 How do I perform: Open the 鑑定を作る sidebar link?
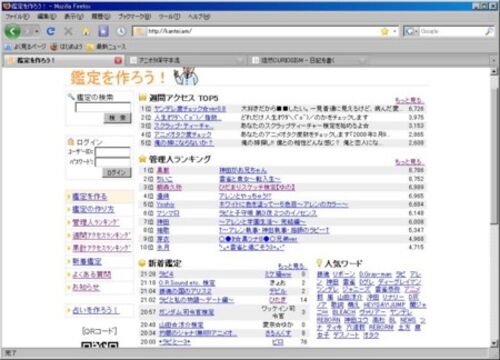90,197
